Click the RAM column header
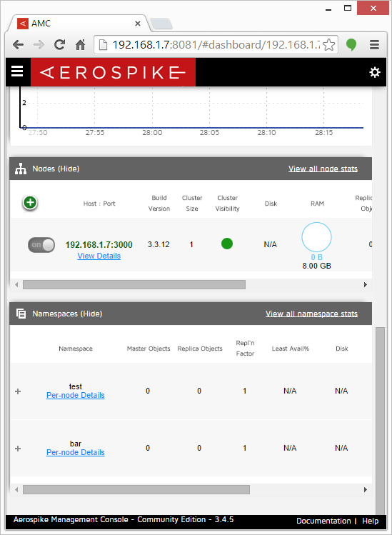392x535 pixels. coord(317,204)
